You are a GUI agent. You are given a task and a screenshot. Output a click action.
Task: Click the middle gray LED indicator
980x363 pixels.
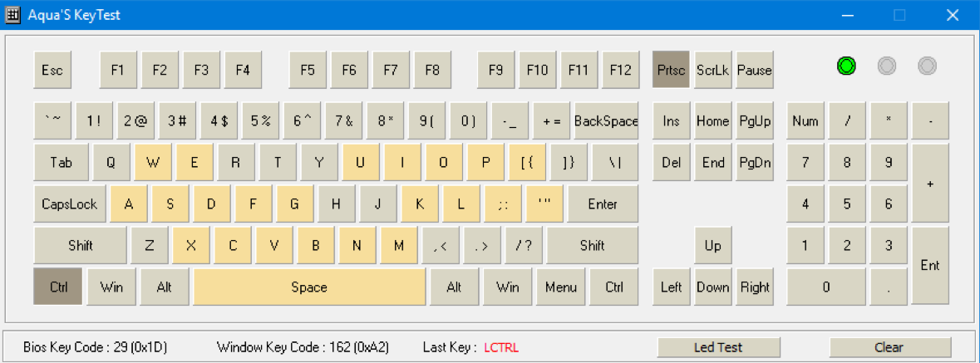887,66
